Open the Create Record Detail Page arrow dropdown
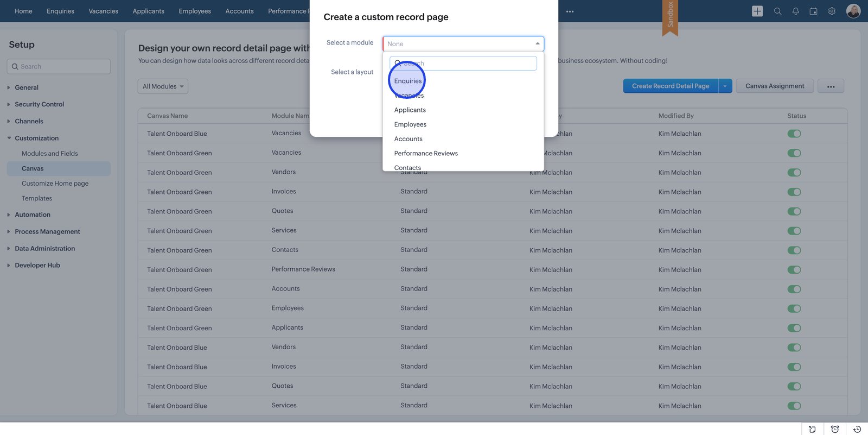Image resolution: width=868 pixels, height=435 pixels. (x=725, y=86)
